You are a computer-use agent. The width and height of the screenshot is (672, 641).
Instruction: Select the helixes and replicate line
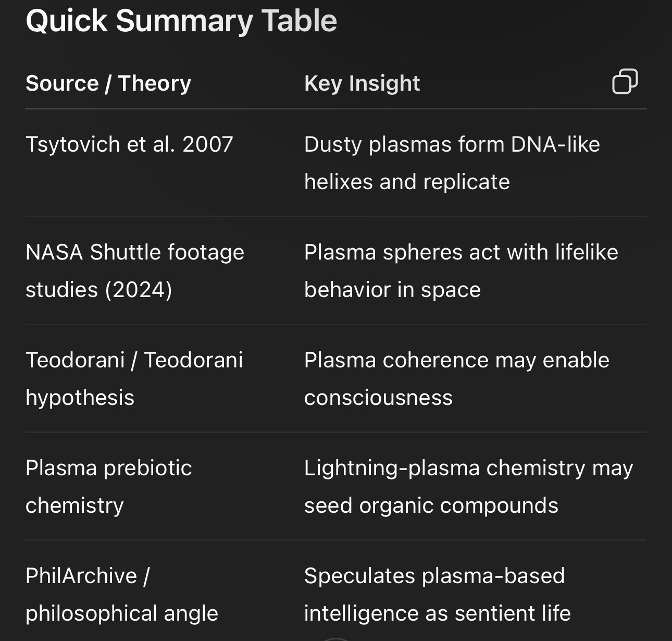tap(407, 182)
